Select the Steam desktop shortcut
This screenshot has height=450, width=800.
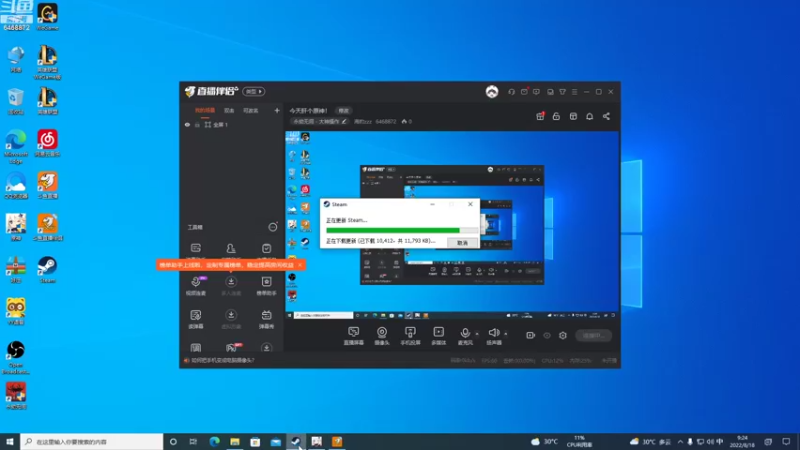[47, 270]
